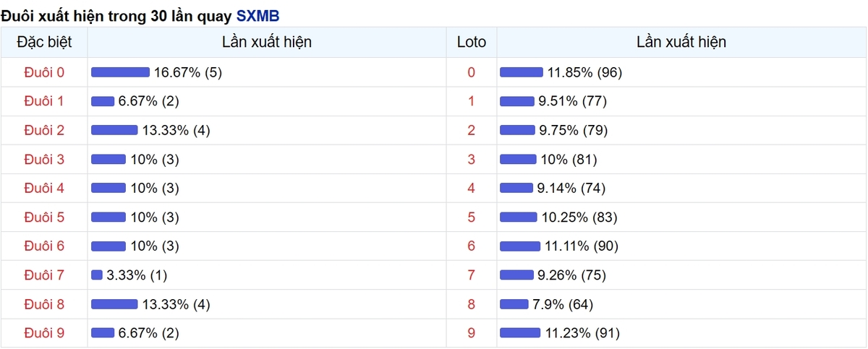Click the short Đuôi 7 bar at 3.33%
Viewport: 868px width, 349px height.
point(97,275)
